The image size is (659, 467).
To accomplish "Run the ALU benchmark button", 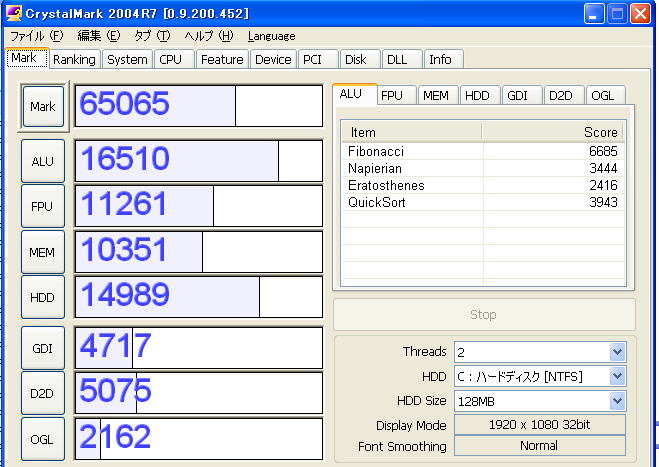I will (43, 161).
